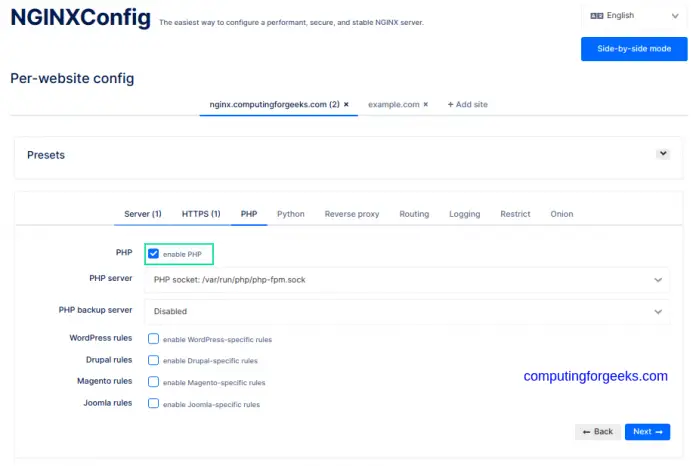Click the plus Add site button
The height and width of the screenshot is (466, 696).
467,104
